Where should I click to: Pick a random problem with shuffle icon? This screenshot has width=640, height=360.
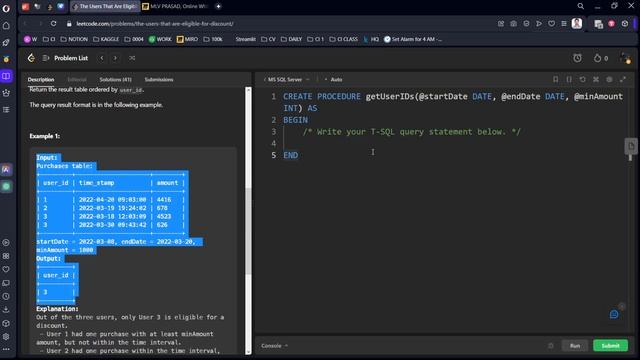132,58
